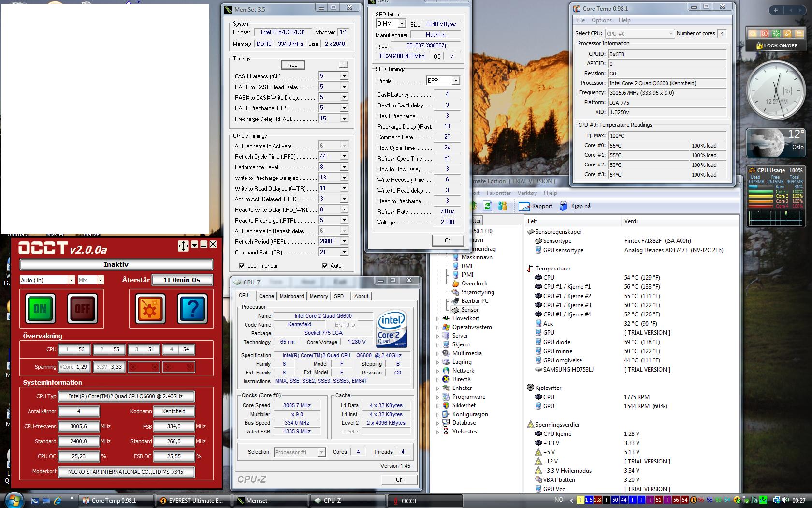Open the Refresh Cycle Time (tRFC) dropdown
The width and height of the screenshot is (812, 508).
(344, 156)
